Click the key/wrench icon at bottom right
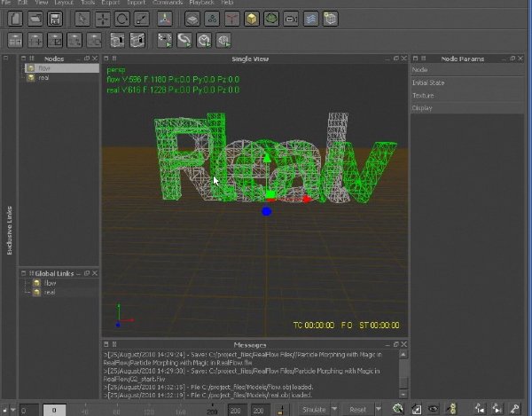 point(514,409)
